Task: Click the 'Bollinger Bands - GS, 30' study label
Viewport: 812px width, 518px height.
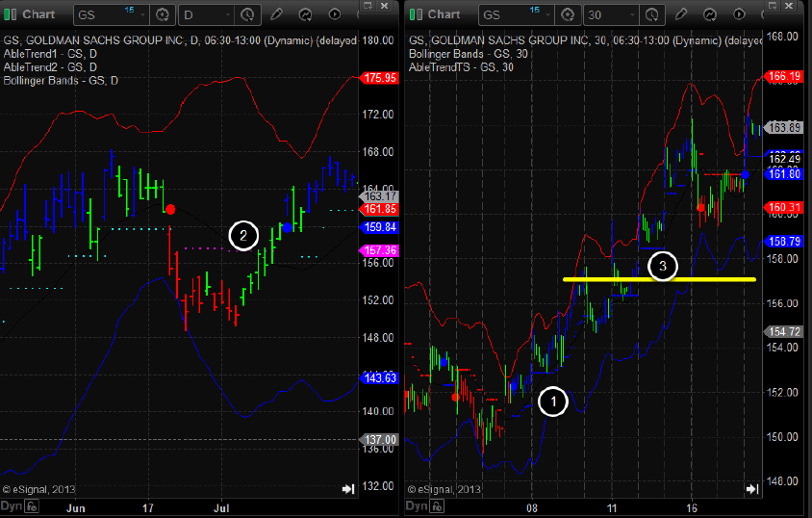Action: [469, 54]
